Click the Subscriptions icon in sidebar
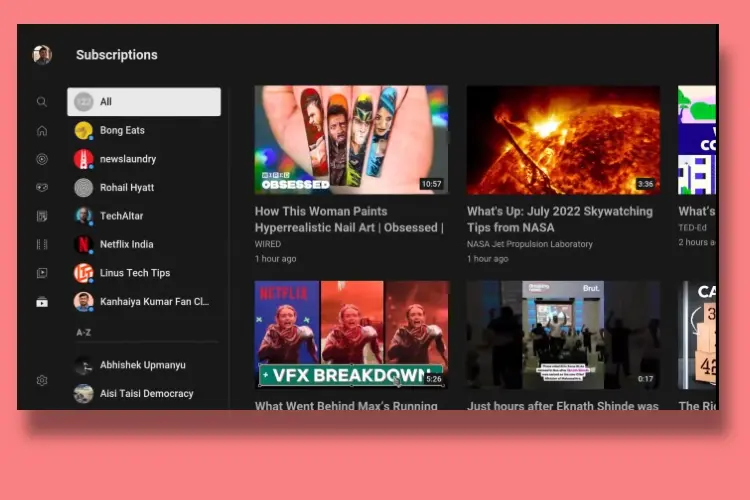Viewport: 750px width, 500px height. coord(42,302)
